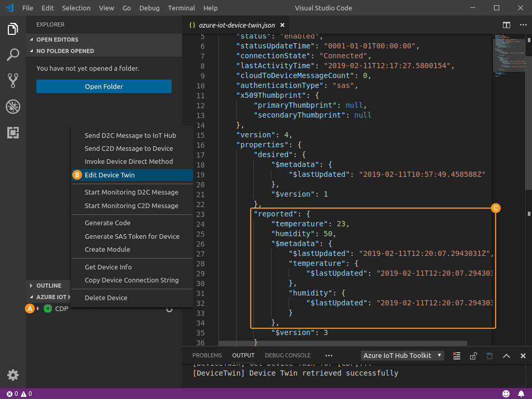Split the editor to the right
Screen dimensions: 532x399
506,25
